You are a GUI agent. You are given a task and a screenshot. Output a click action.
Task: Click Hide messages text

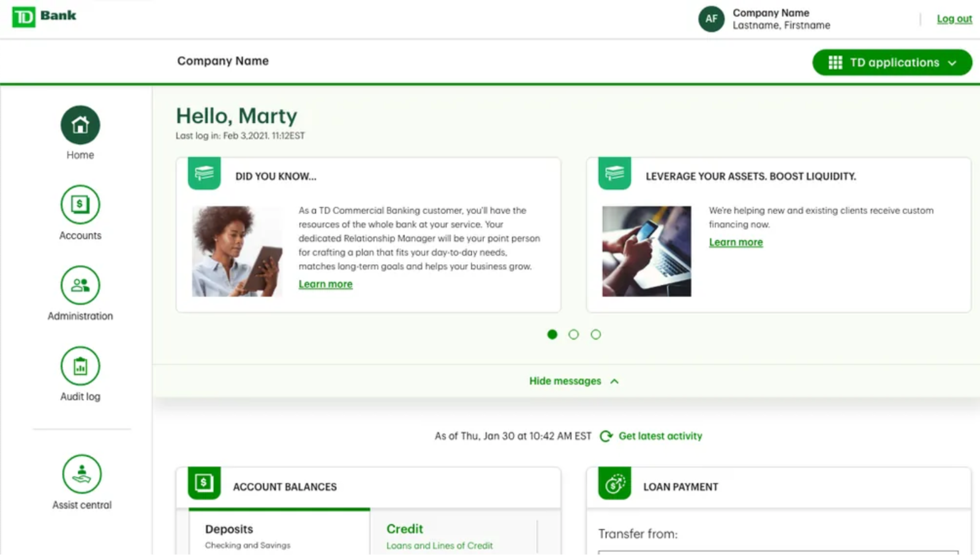pyautogui.click(x=565, y=381)
